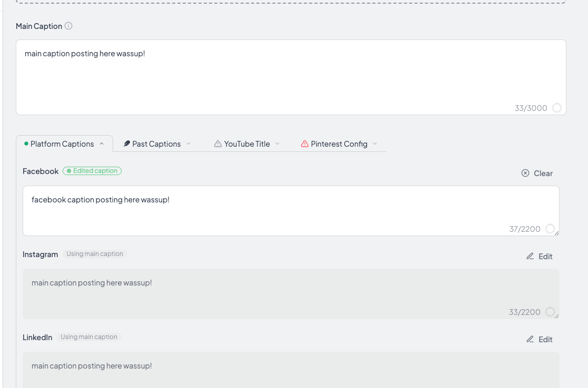
Task: Click the warning triangle beside YouTube Title
Action: 218,144
